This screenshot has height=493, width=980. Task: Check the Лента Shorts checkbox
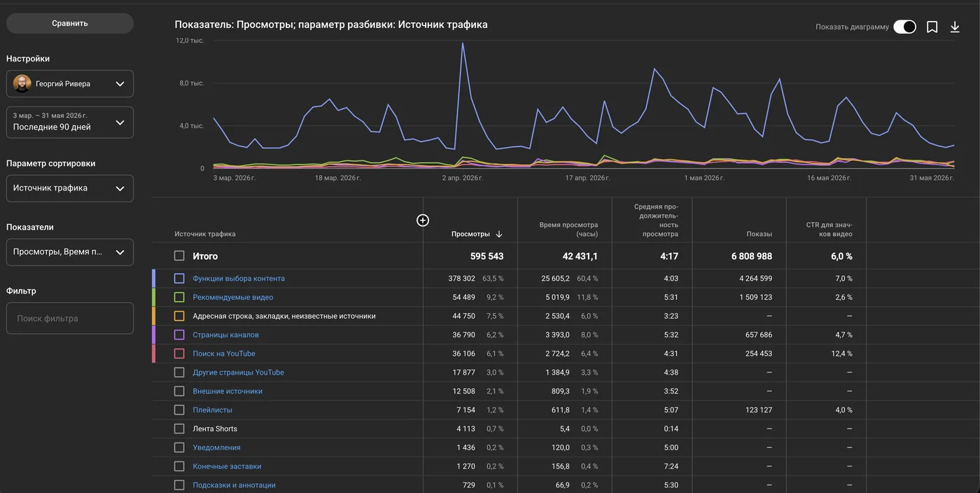pyautogui.click(x=179, y=429)
